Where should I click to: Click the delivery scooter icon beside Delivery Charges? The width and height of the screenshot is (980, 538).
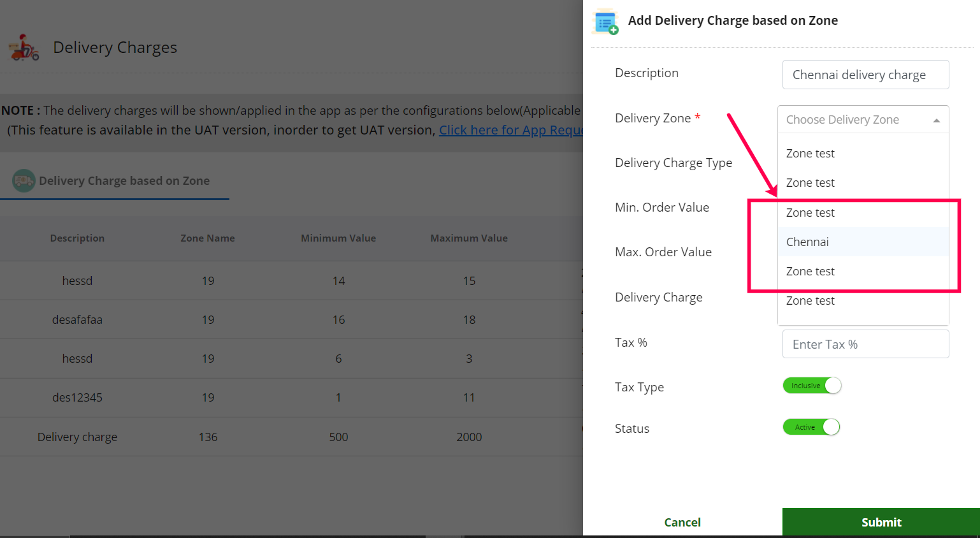24,48
